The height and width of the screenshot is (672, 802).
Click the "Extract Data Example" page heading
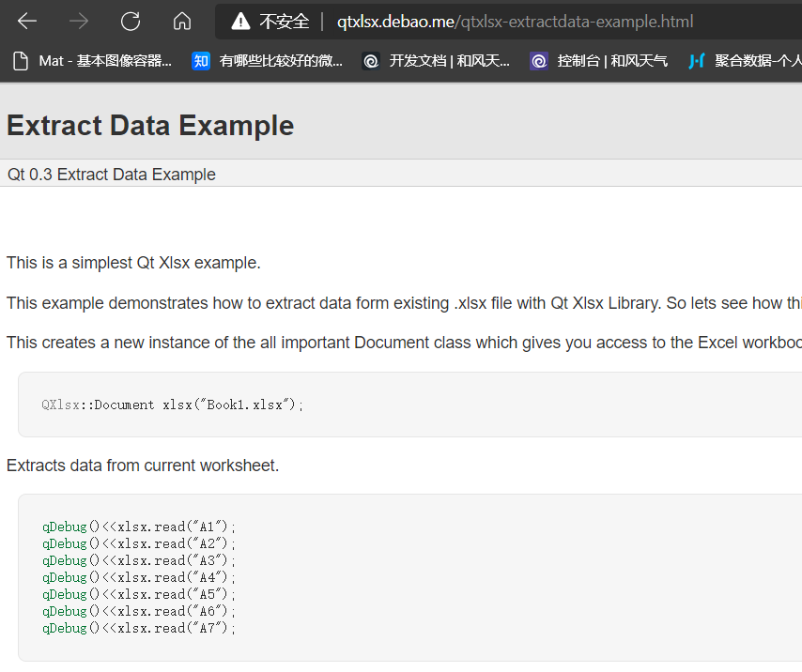150,125
